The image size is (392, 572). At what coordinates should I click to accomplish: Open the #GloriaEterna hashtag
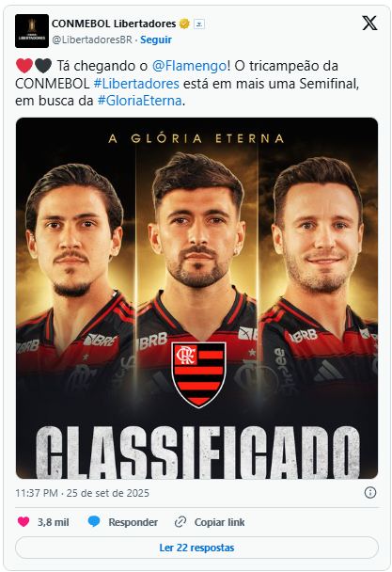click(140, 101)
